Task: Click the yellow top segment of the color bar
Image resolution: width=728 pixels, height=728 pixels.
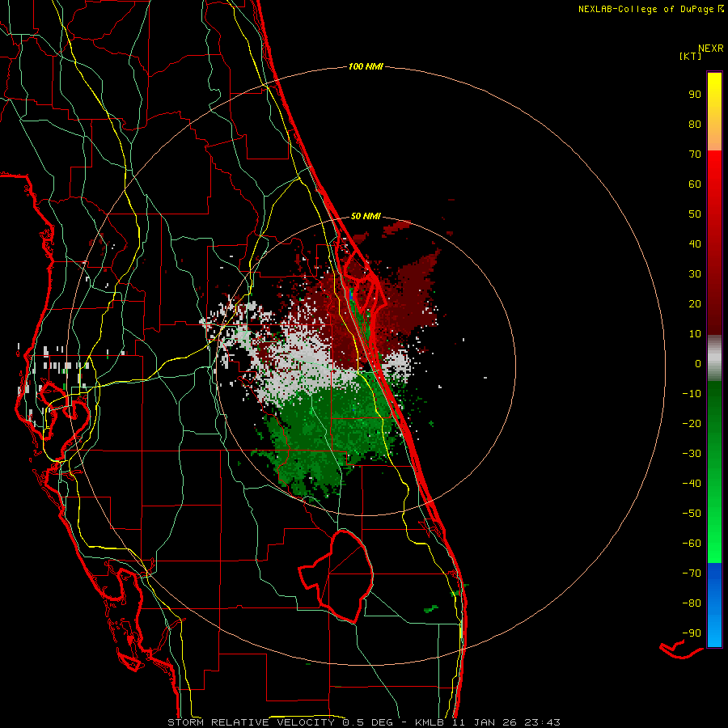Action: coord(714,112)
